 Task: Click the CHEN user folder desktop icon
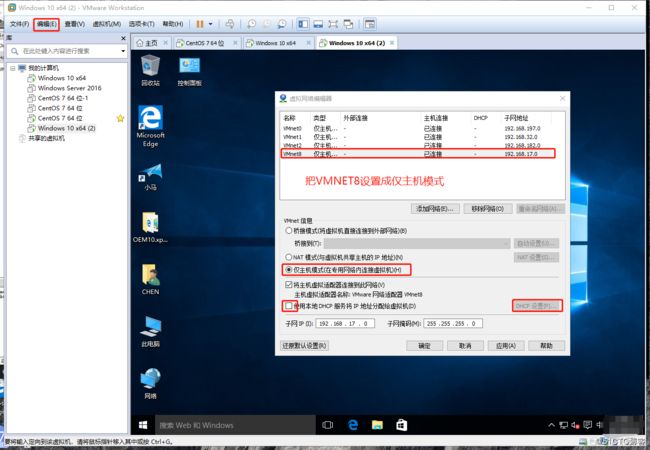pyautogui.click(x=150, y=279)
